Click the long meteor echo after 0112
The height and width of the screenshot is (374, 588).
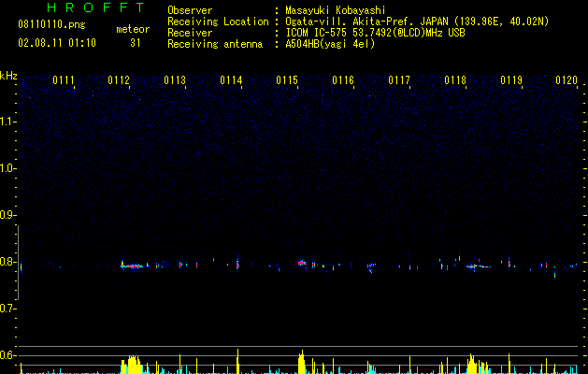click(133, 266)
